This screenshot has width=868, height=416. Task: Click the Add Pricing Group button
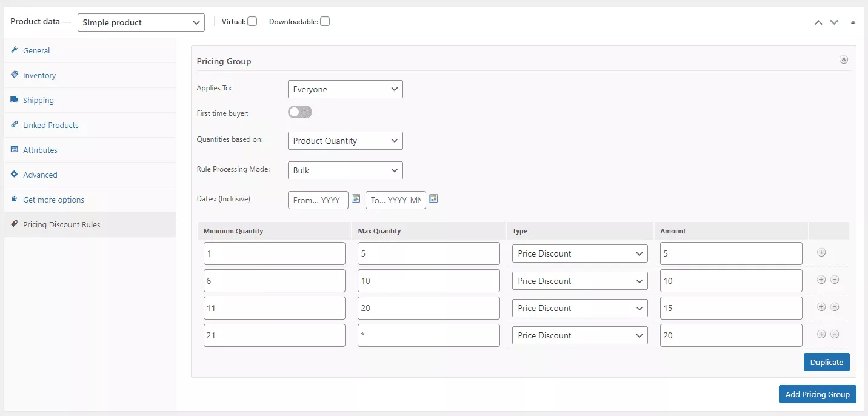[818, 394]
